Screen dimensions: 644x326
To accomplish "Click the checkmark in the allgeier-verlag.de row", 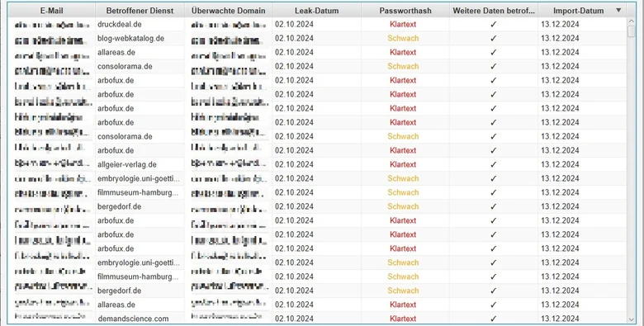I will (x=493, y=164).
